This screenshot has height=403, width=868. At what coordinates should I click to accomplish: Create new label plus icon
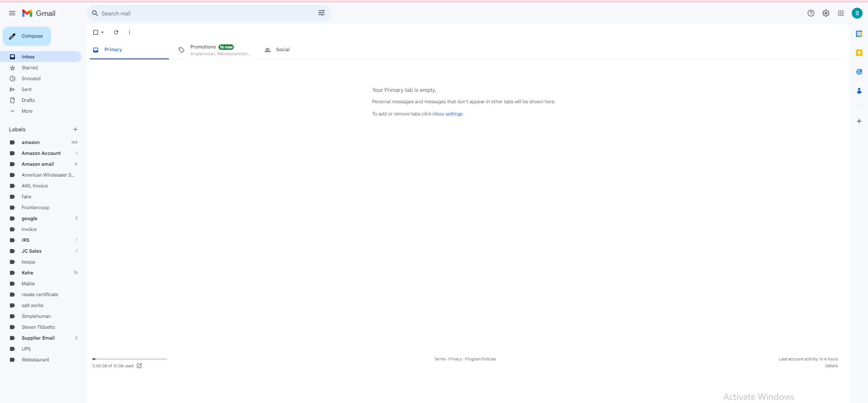[75, 130]
